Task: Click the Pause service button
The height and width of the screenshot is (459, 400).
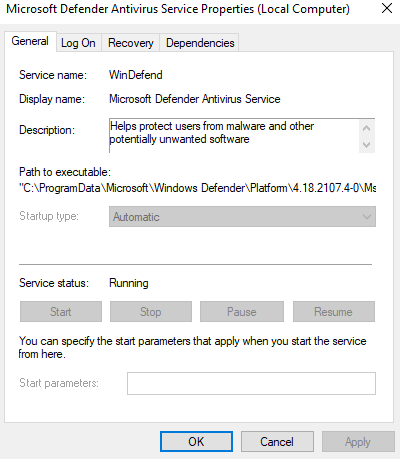Action: click(242, 312)
